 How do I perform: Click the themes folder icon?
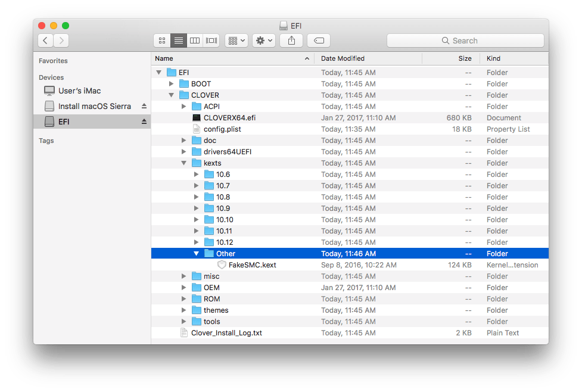(197, 310)
